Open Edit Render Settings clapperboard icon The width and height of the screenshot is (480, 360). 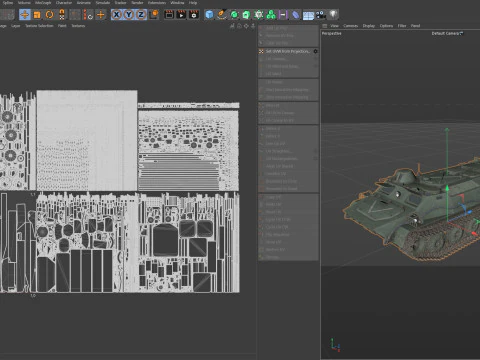(194, 15)
